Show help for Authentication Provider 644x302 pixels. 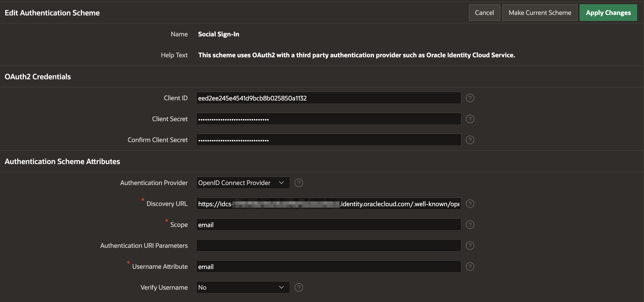(299, 183)
